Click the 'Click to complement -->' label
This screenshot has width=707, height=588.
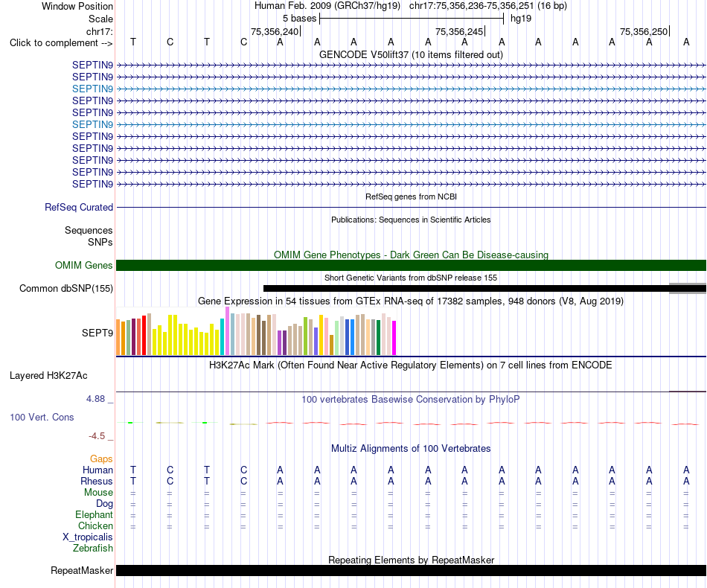click(x=61, y=43)
